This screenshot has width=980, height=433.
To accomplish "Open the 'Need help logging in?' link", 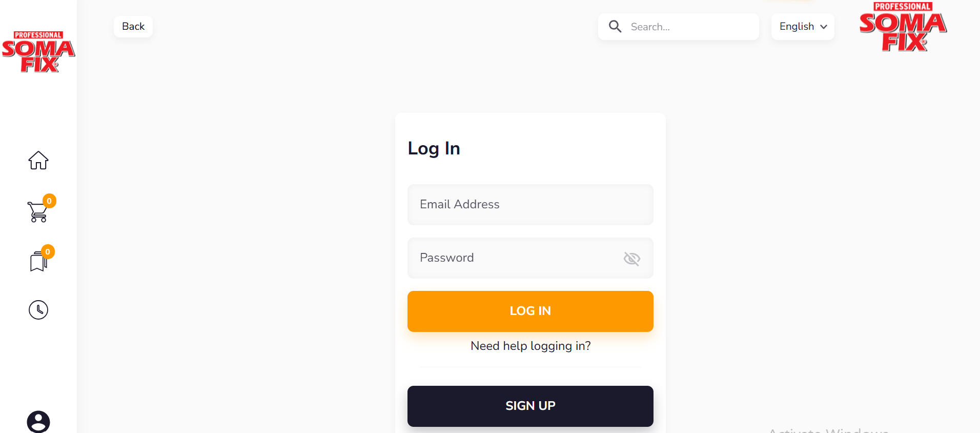I will [530, 346].
